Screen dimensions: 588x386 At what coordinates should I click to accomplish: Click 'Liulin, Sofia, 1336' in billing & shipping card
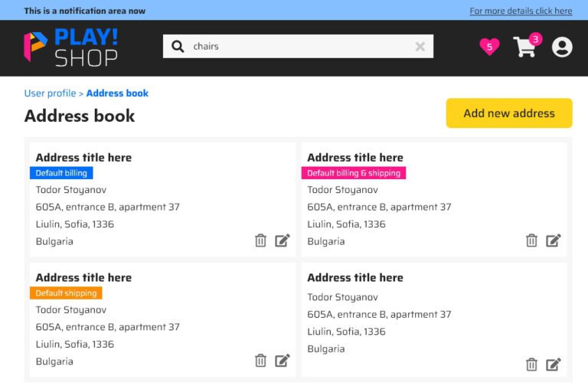(x=346, y=224)
